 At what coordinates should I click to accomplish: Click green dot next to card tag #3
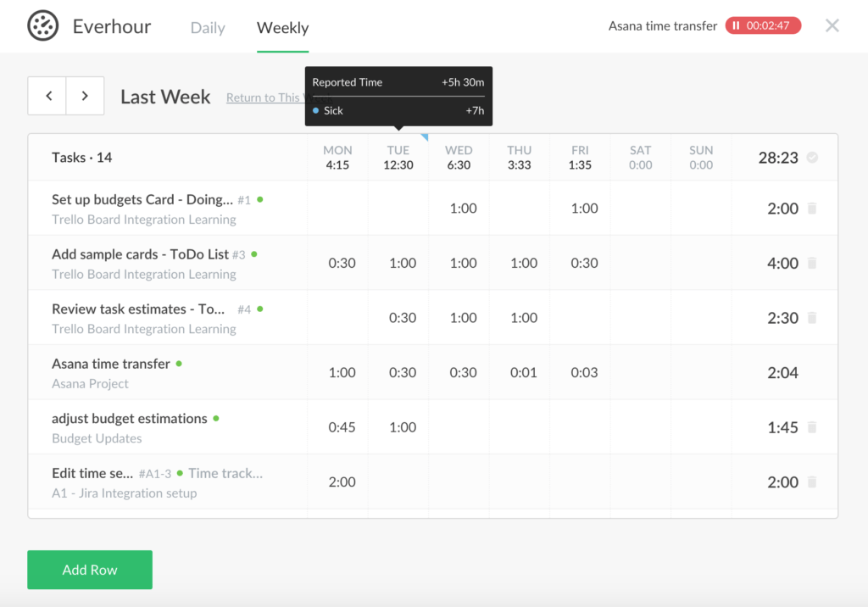click(254, 254)
